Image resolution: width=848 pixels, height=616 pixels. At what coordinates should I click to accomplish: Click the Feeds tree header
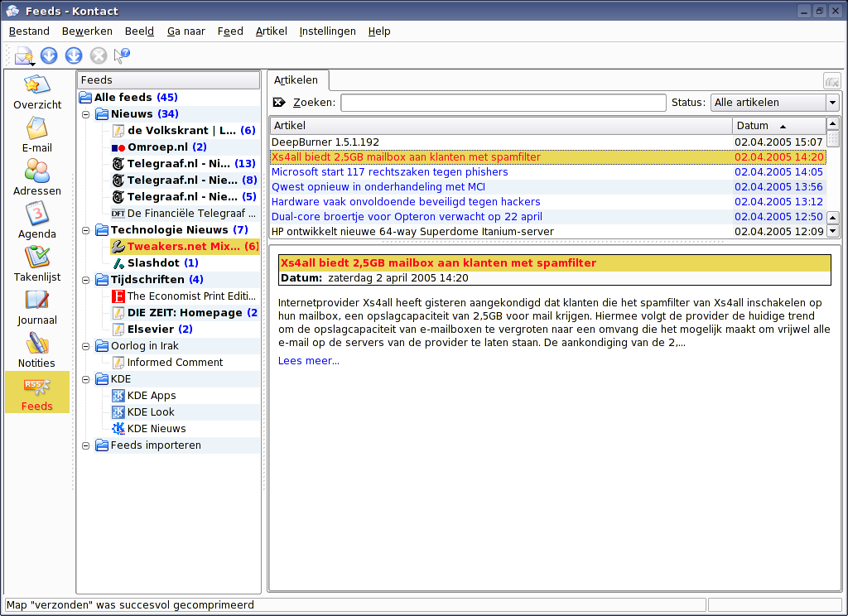(x=169, y=80)
